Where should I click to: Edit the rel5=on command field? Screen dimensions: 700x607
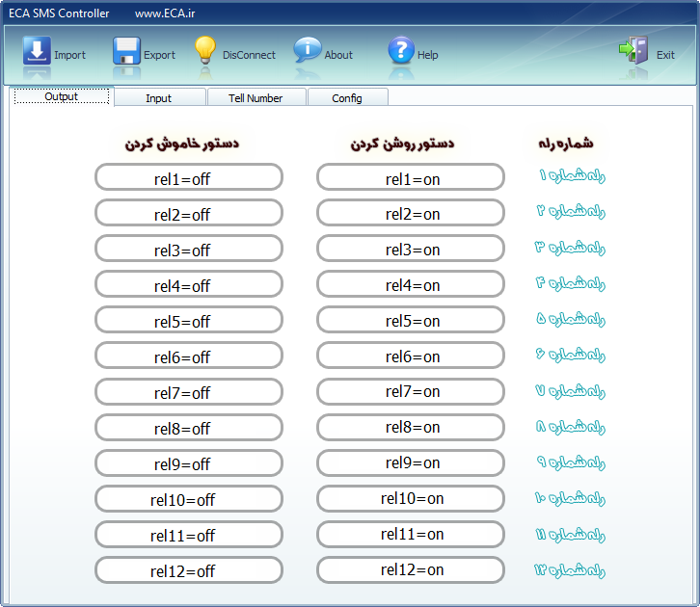411,320
